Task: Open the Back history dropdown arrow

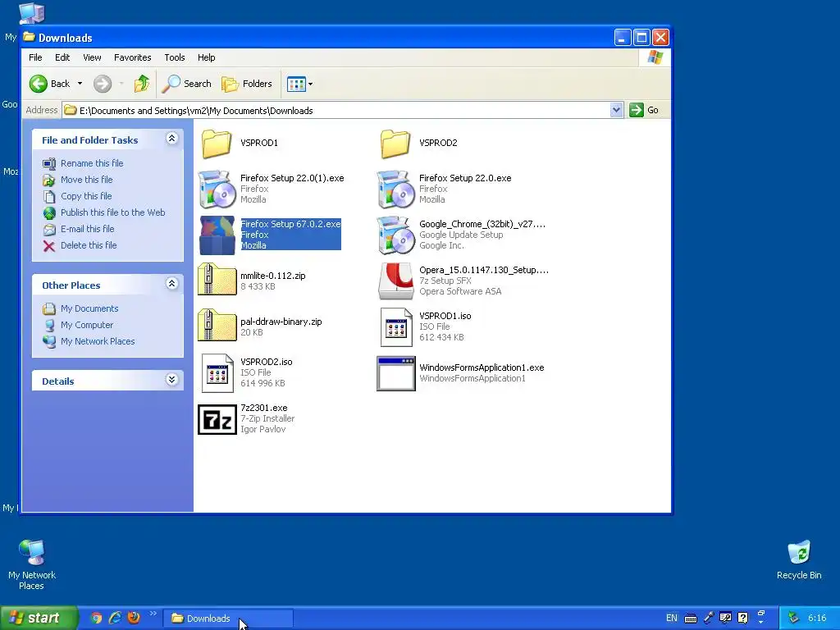Action: pyautogui.click(x=80, y=84)
